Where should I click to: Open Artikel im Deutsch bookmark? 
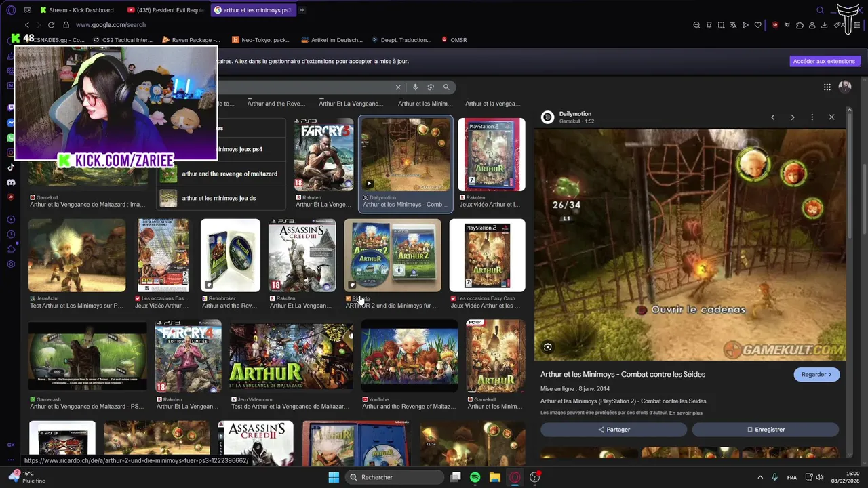pyautogui.click(x=332, y=40)
